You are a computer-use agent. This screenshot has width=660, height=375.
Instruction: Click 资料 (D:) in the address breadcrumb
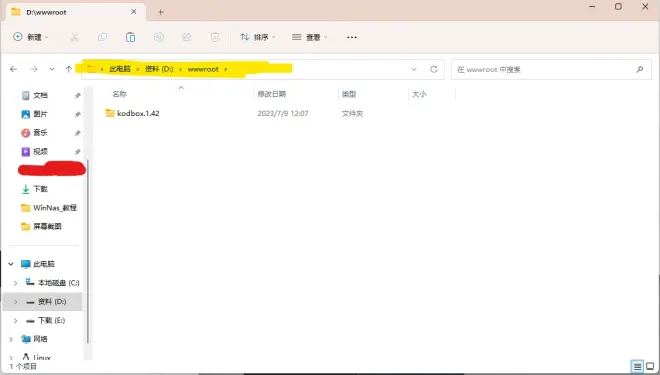(x=159, y=69)
